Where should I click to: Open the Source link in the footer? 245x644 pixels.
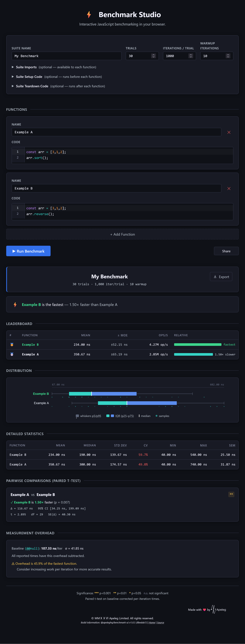[x=161, y=622]
